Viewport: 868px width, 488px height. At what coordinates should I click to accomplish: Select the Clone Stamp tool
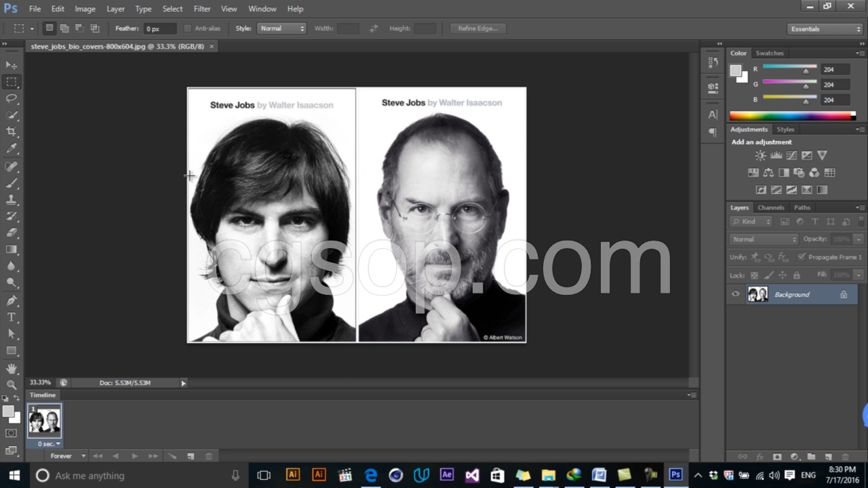pyautogui.click(x=12, y=200)
